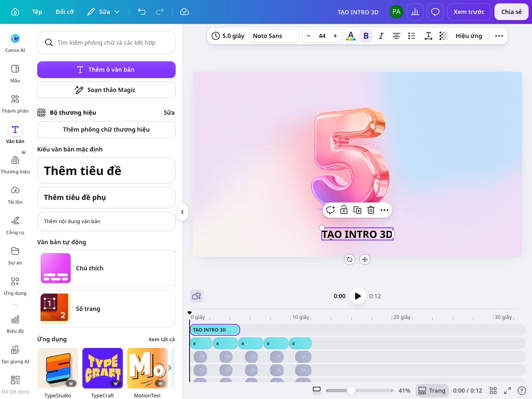
Task: Focus the font search field
Action: 106,43
